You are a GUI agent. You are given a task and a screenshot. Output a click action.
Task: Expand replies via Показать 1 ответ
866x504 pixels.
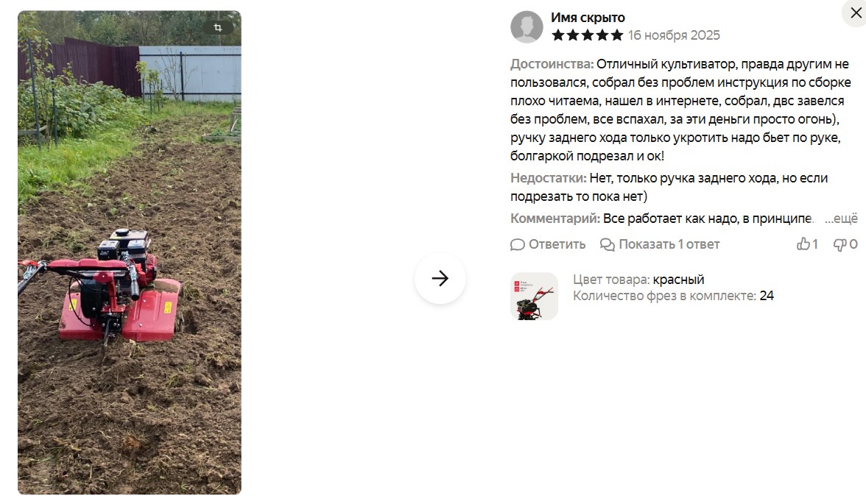669,244
